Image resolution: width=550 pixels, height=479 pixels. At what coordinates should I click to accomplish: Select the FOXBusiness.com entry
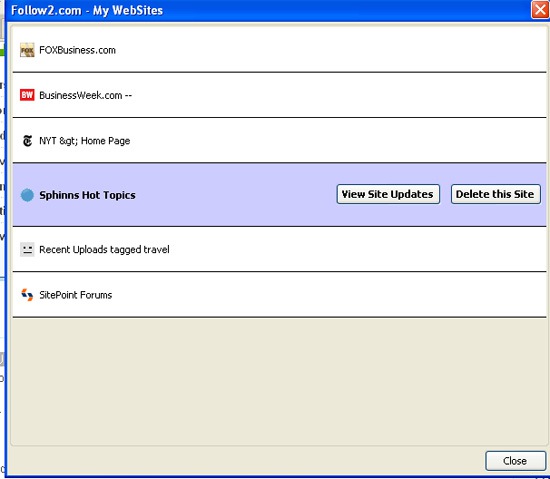click(x=280, y=49)
